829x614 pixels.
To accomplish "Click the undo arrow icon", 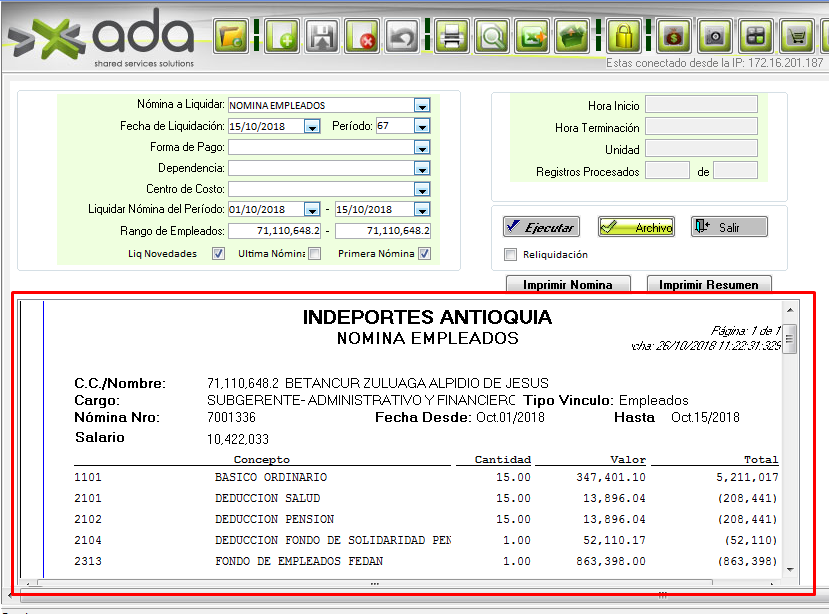I will (x=401, y=37).
